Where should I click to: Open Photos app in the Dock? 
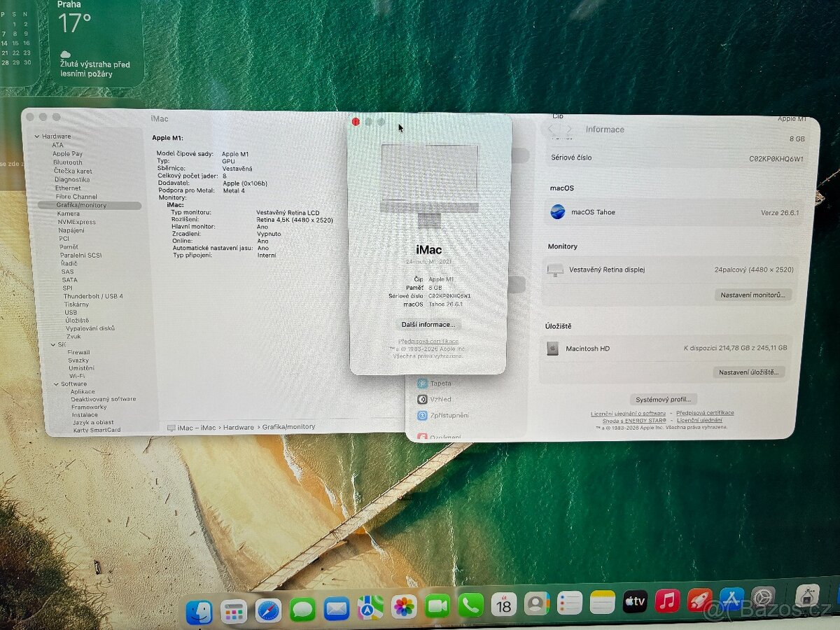coord(404,607)
